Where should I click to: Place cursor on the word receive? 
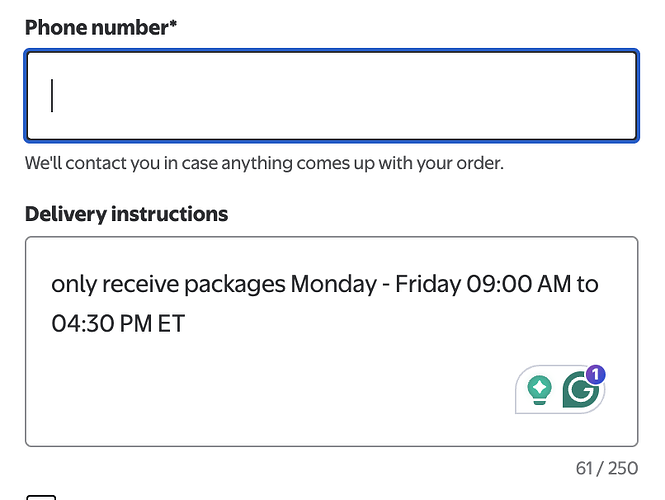(x=140, y=284)
